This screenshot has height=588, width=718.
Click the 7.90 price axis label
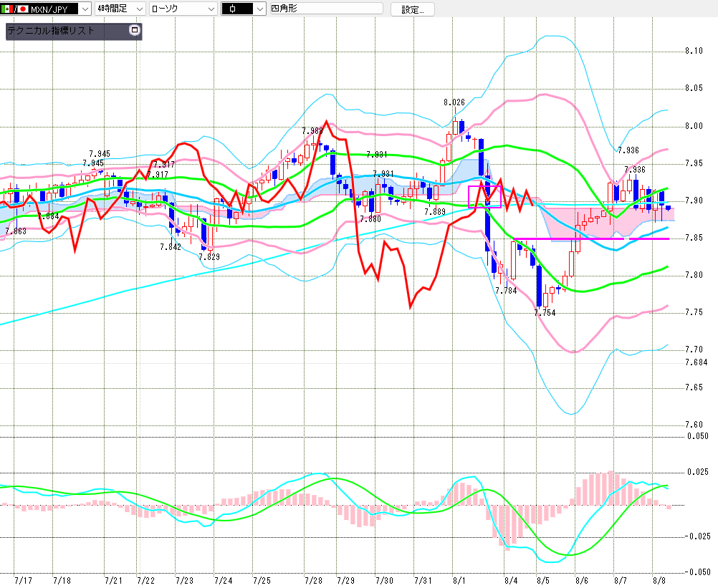pyautogui.click(x=694, y=200)
